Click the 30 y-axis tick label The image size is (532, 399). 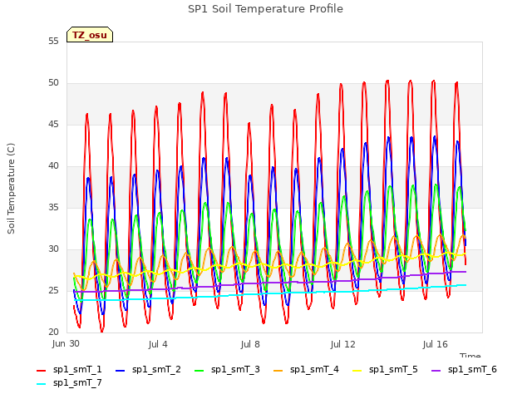click(x=53, y=249)
